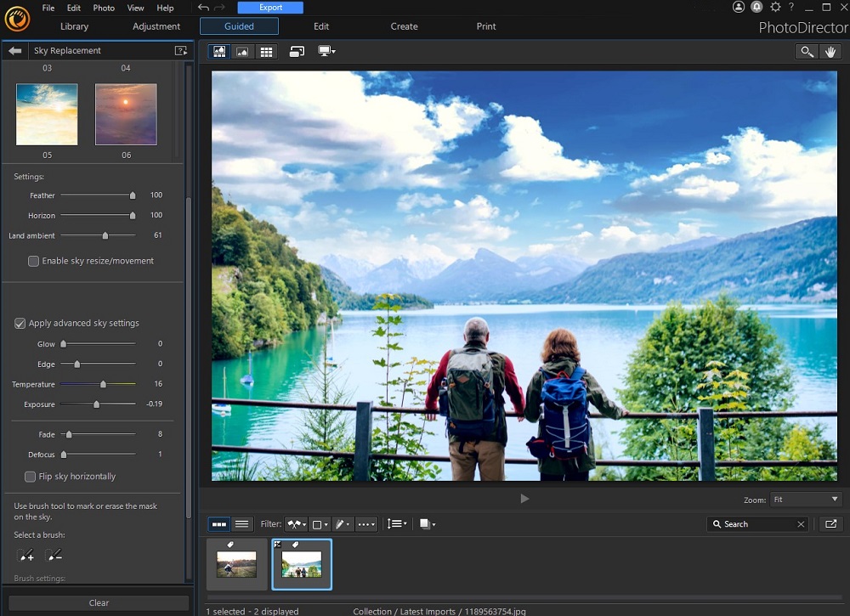Open the Zoom level dropdown
The height and width of the screenshot is (616, 850).
point(804,499)
